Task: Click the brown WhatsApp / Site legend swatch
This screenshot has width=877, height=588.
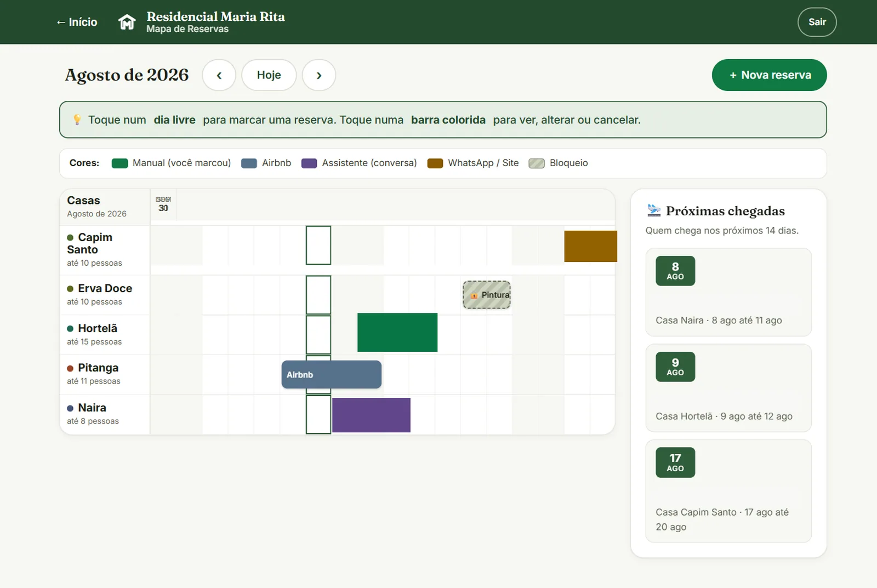Action: (435, 163)
